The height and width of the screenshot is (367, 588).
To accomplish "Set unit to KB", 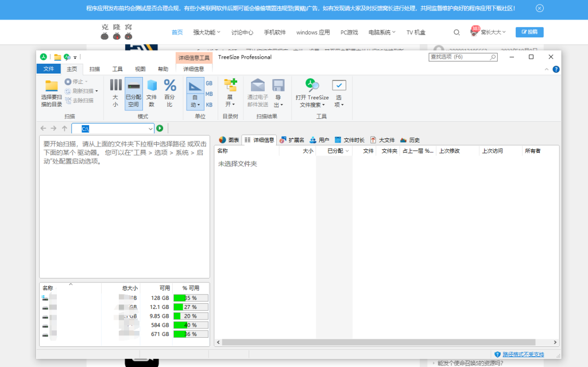I will 209,105.
